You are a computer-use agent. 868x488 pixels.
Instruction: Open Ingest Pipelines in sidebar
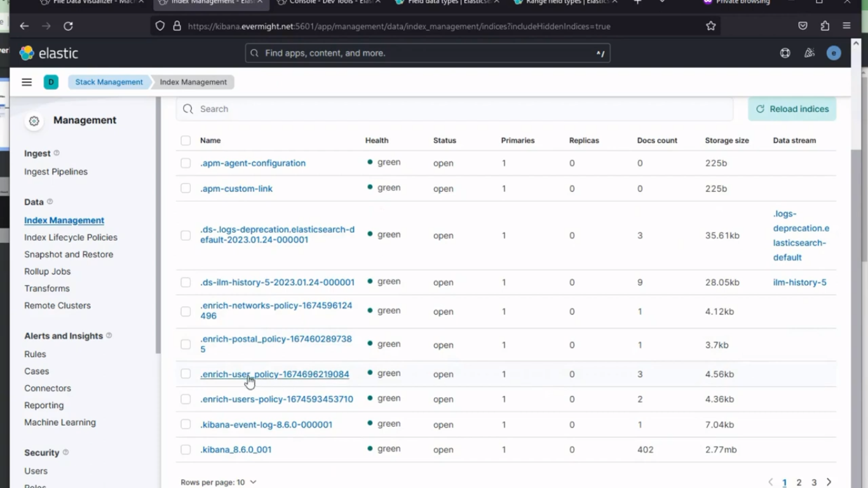click(56, 172)
